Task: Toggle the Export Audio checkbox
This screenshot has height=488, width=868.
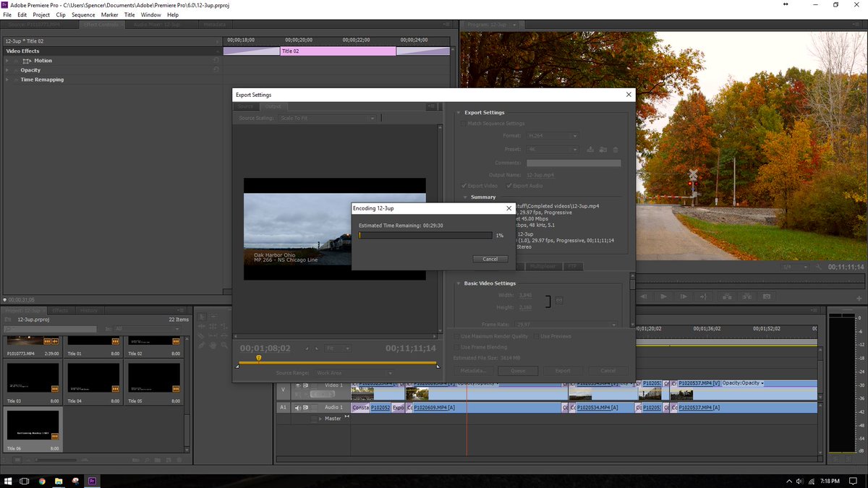Action: pyautogui.click(x=509, y=186)
